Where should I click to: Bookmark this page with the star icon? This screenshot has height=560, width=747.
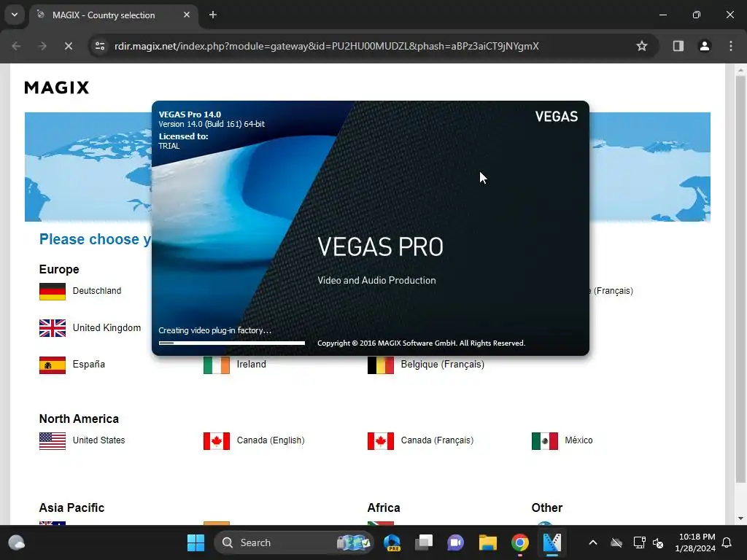[642, 46]
